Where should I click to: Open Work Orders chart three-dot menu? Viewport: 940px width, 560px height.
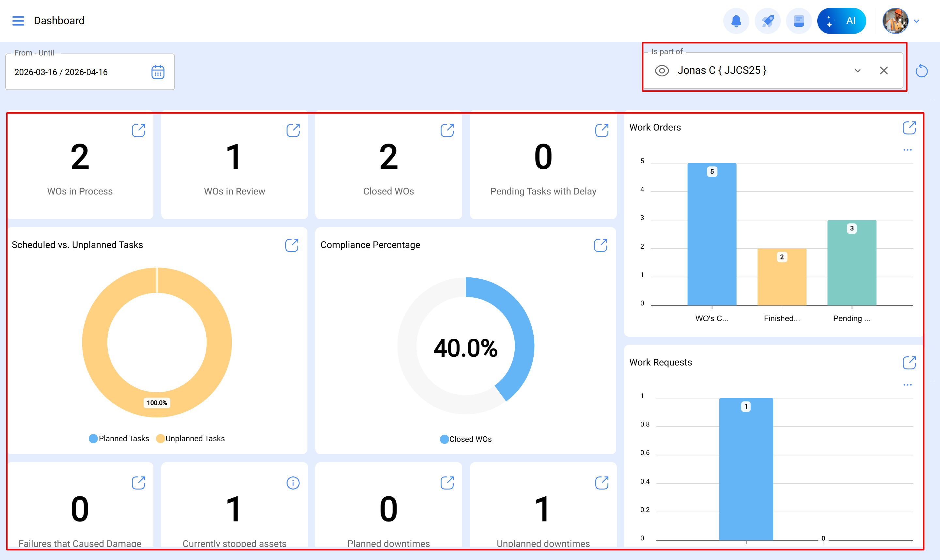pos(907,150)
